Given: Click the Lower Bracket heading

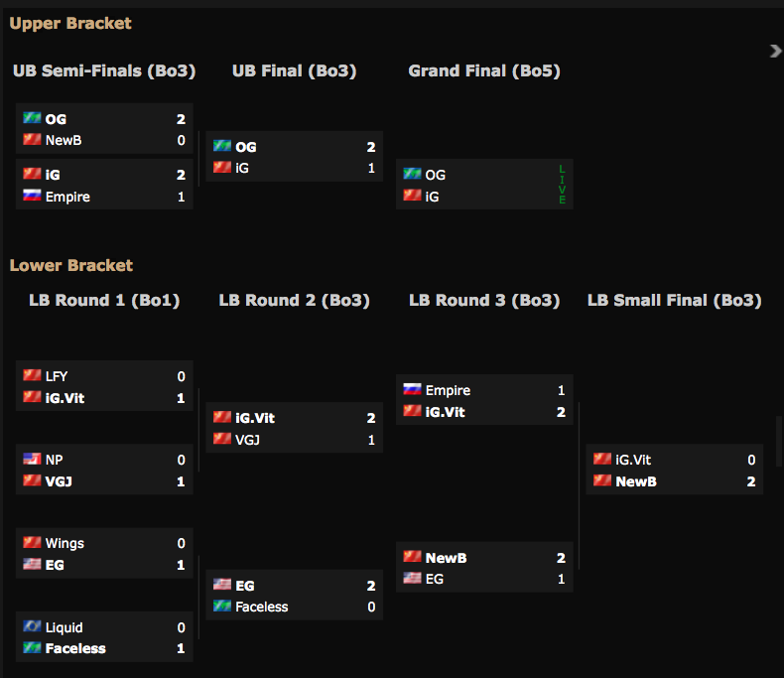Looking at the screenshot, I should click(x=71, y=265).
